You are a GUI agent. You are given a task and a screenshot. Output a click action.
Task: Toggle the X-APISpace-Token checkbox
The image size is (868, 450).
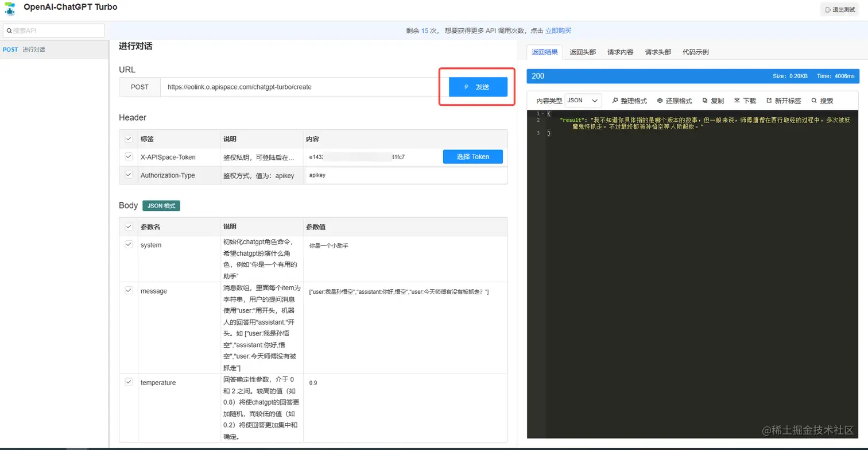[129, 156]
